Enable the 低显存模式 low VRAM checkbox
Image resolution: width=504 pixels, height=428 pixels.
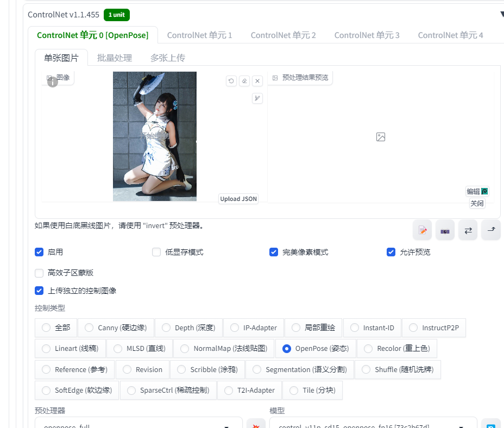point(156,252)
